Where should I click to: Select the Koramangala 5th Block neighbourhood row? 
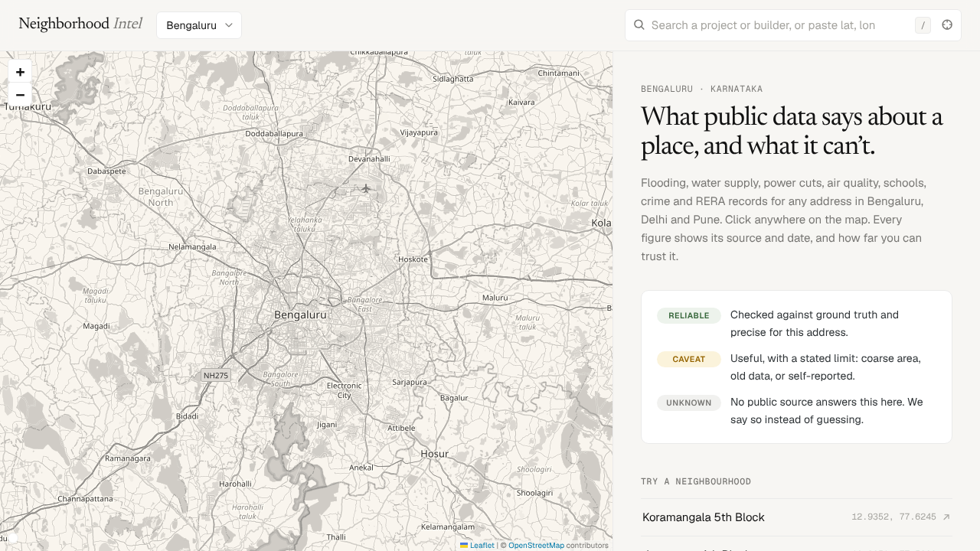797,517
